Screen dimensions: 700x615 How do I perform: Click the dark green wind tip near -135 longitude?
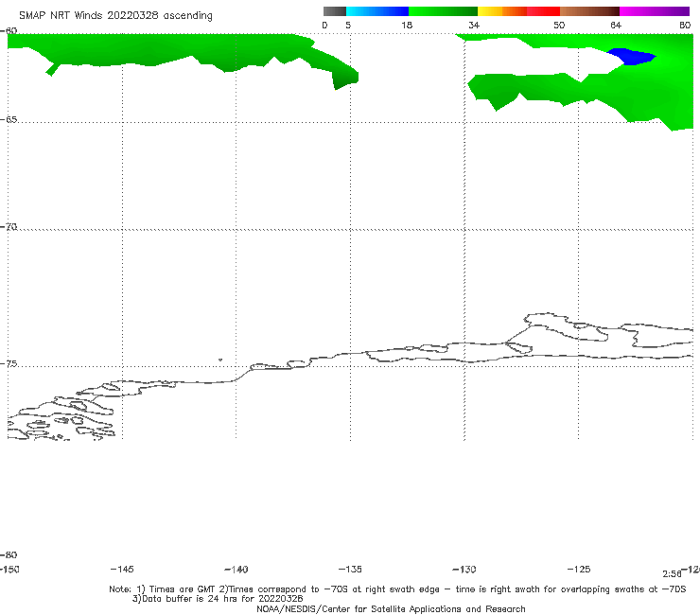tap(346, 79)
